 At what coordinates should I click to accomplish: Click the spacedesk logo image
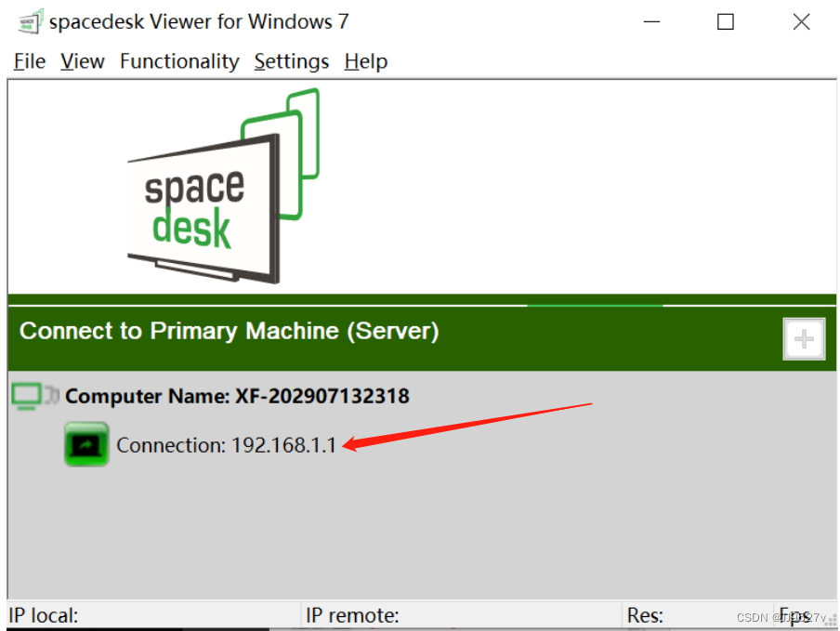point(223,186)
